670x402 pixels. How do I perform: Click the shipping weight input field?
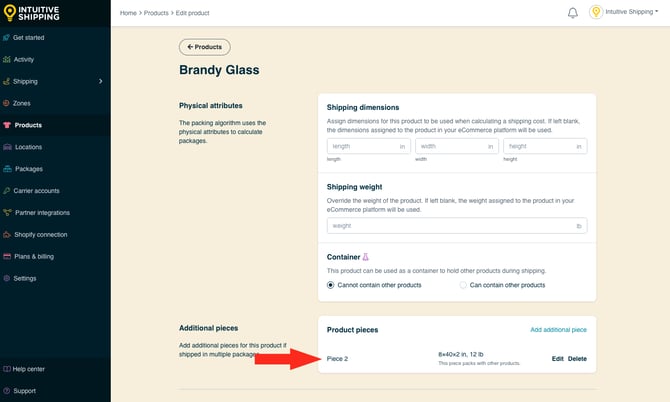coord(457,226)
